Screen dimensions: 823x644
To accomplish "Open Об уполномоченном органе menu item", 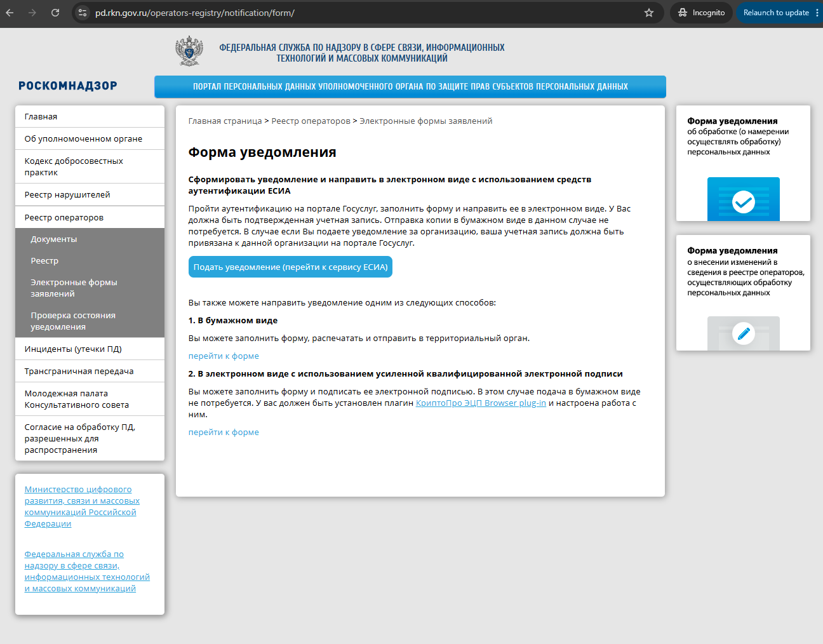I will pos(90,139).
